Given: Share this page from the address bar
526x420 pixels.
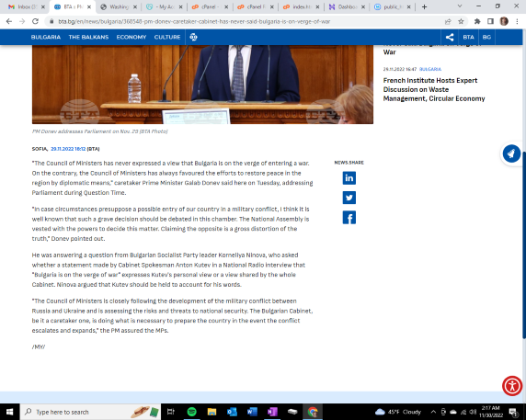Looking at the screenshot, I should coord(448,21).
